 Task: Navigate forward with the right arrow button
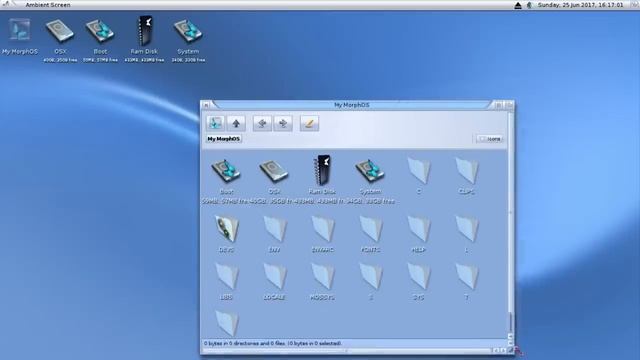[283, 123]
